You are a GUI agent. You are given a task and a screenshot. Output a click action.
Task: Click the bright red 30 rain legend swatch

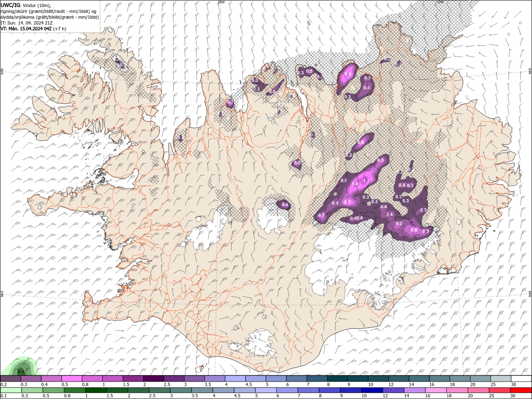pos(521,390)
